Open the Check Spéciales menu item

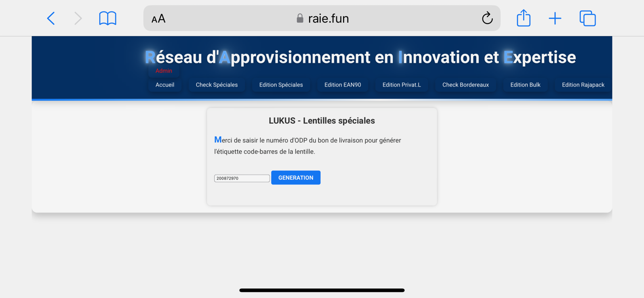coord(217,85)
